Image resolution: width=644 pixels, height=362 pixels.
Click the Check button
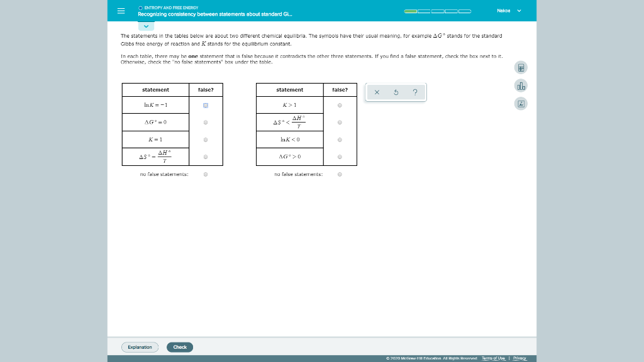[x=180, y=346]
